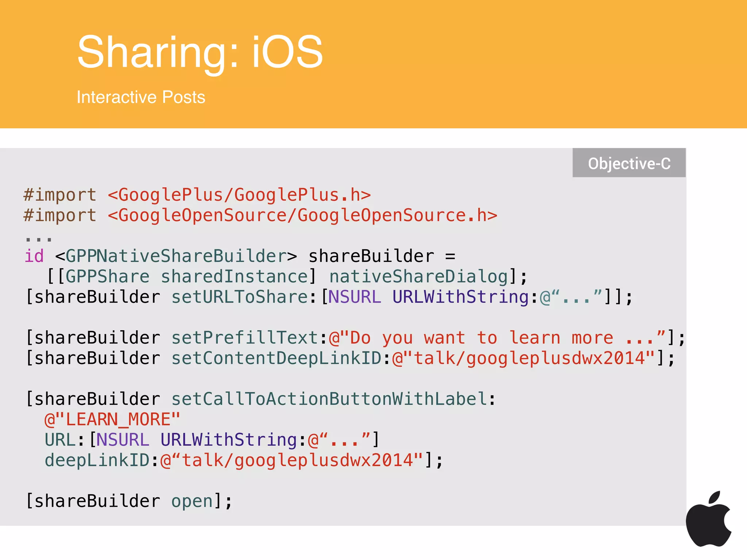Click the Apple logo icon
This screenshot has height=560, width=747.
pyautogui.click(x=709, y=519)
